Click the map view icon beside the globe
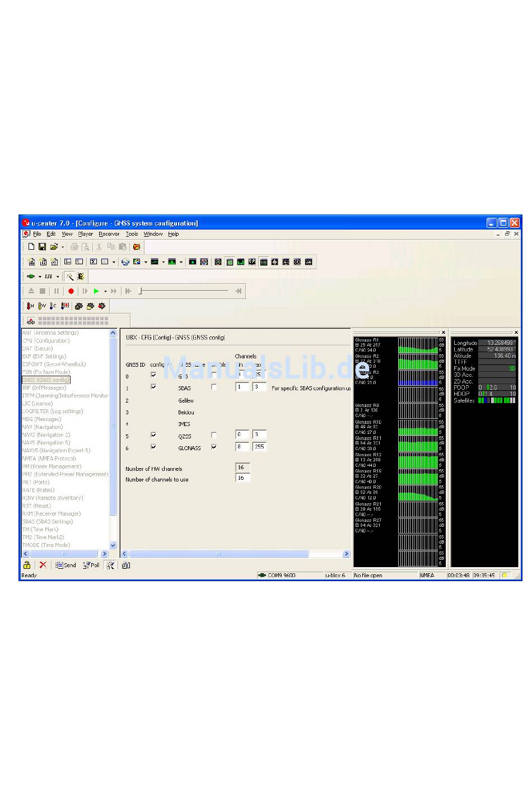Image resolution: width=532 pixels, height=795 pixels. tap(137, 262)
